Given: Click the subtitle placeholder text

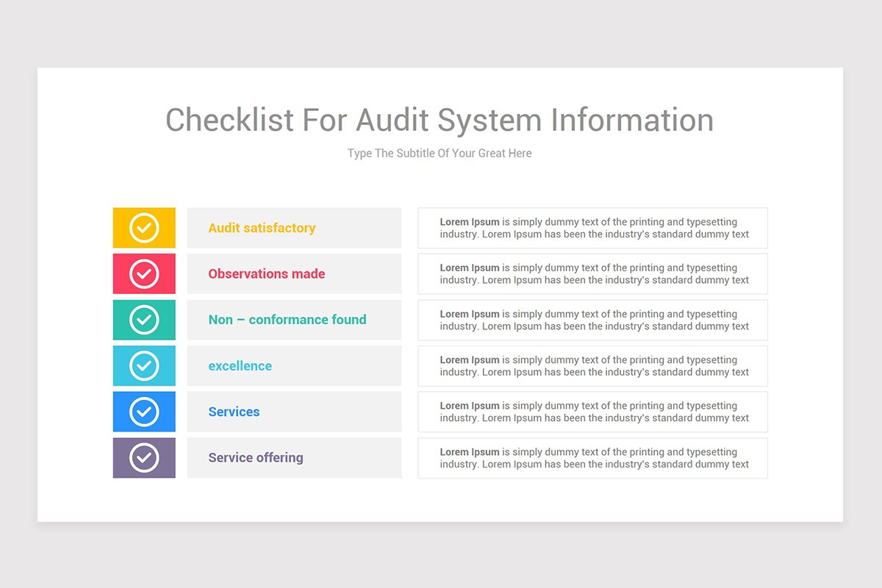Looking at the screenshot, I should (440, 154).
